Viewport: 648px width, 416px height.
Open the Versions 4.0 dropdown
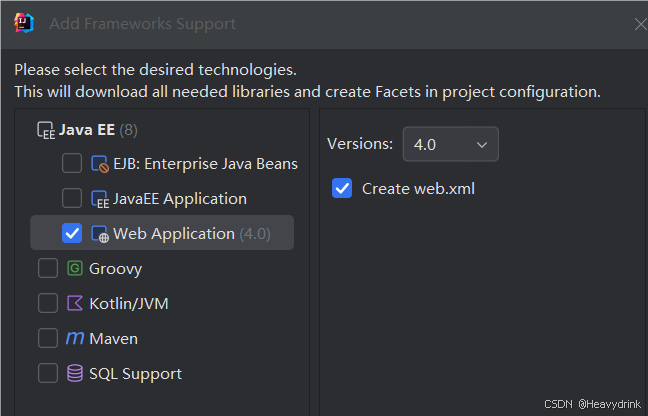click(450, 144)
